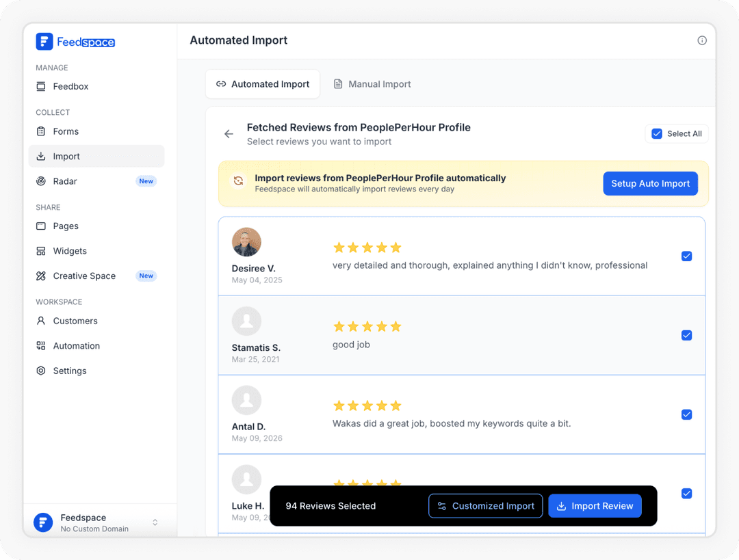Uncheck Luke H. review checkbox
Viewport: 739px width, 560px height.
(687, 494)
